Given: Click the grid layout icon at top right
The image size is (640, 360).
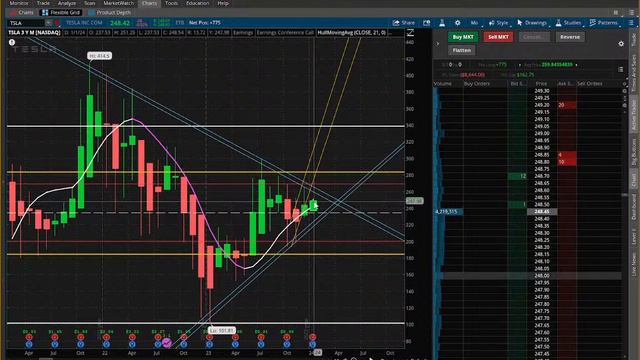Looking at the screenshot, I should pos(616,13).
